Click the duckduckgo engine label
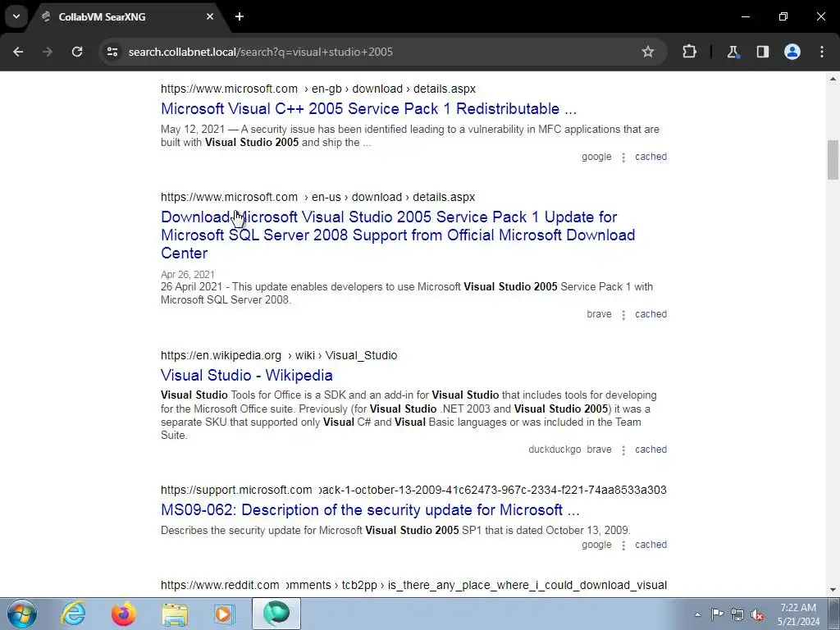Viewport: 840px width, 630px height. click(x=555, y=450)
